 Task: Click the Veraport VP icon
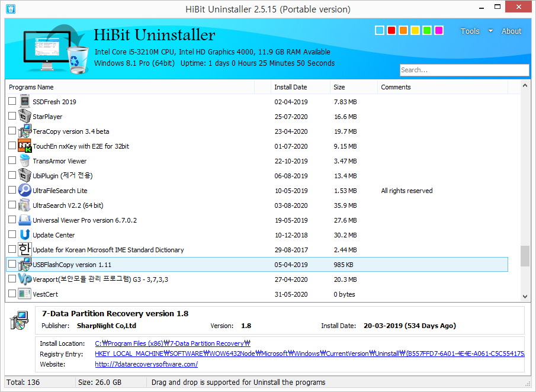pos(25,279)
